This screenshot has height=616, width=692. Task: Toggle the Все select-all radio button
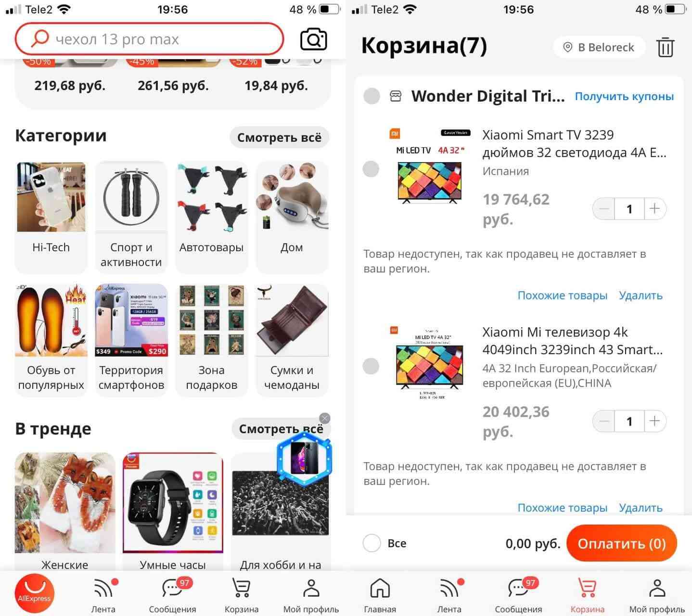coord(372,543)
